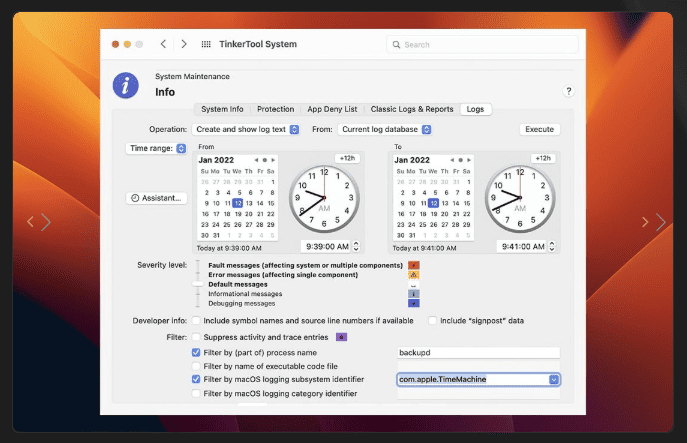This screenshot has height=443, width=687.
Task: Open the Classic Logs & Reports tab
Action: click(412, 109)
